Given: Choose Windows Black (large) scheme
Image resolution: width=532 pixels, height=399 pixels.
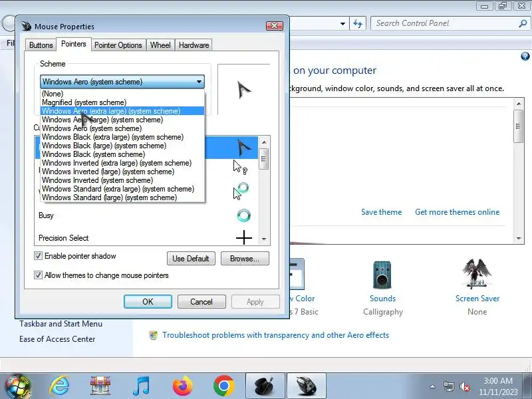Looking at the screenshot, I should 122,146.
